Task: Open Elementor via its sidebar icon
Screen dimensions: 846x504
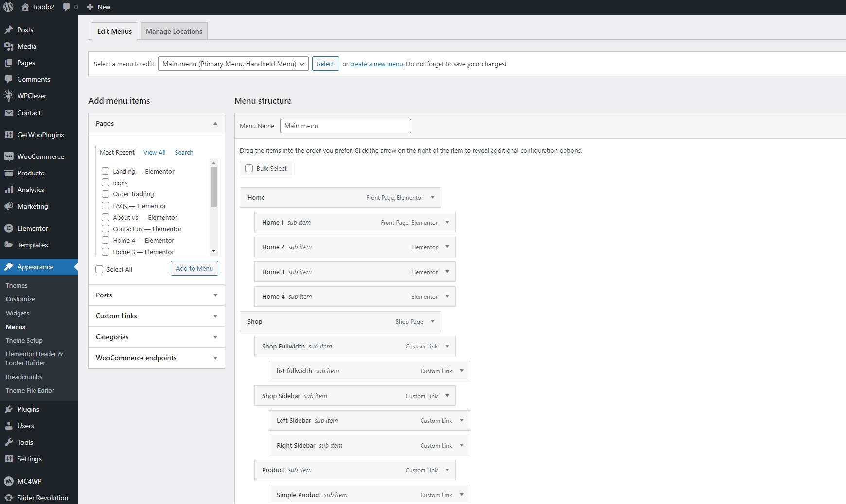Action: pyautogui.click(x=8, y=228)
